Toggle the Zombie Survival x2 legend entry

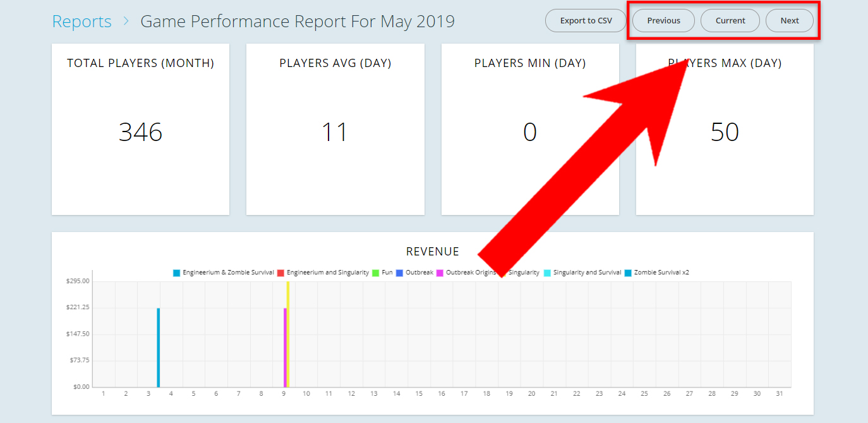tap(656, 273)
